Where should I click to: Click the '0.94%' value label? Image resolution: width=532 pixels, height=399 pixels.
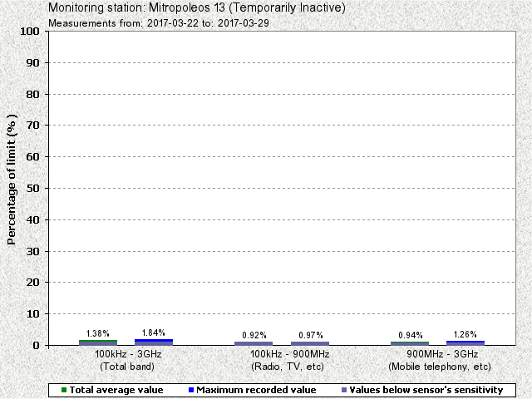[411, 335]
